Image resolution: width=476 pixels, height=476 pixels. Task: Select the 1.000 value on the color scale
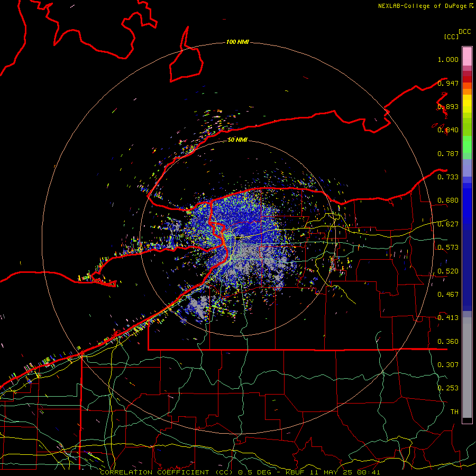[448, 59]
